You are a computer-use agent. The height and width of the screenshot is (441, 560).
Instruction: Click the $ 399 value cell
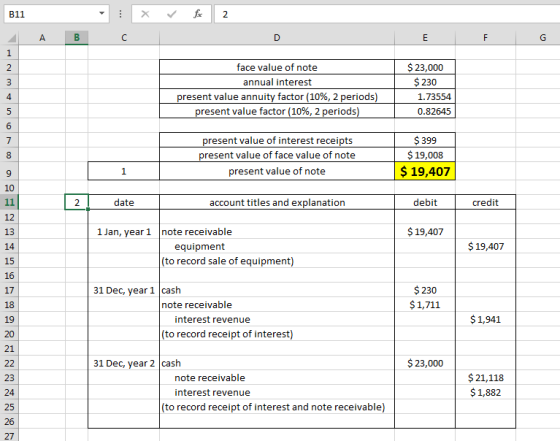coord(425,140)
